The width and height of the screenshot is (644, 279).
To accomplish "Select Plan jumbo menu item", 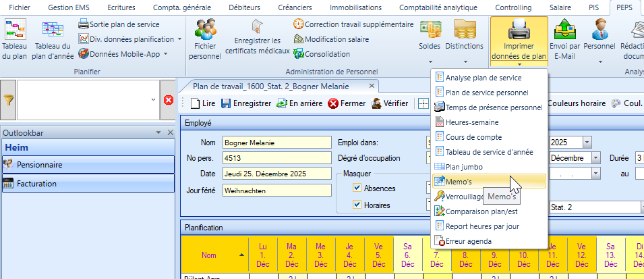I will pos(489,167).
